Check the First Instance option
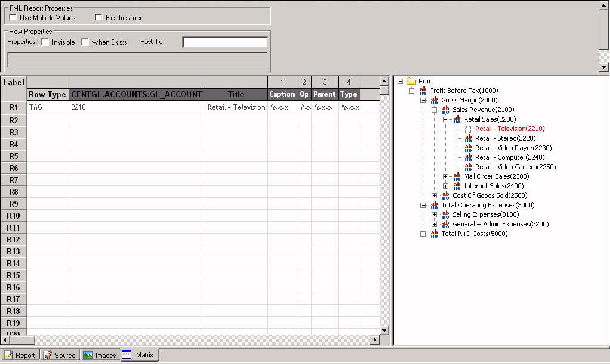Viewport: 610px width, 364px height. (x=99, y=18)
